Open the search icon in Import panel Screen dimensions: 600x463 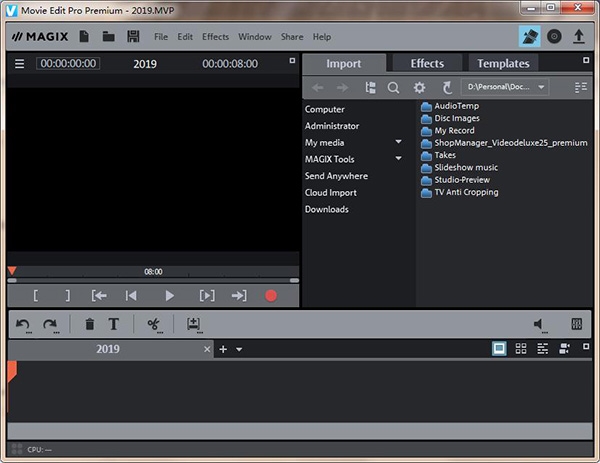point(393,88)
